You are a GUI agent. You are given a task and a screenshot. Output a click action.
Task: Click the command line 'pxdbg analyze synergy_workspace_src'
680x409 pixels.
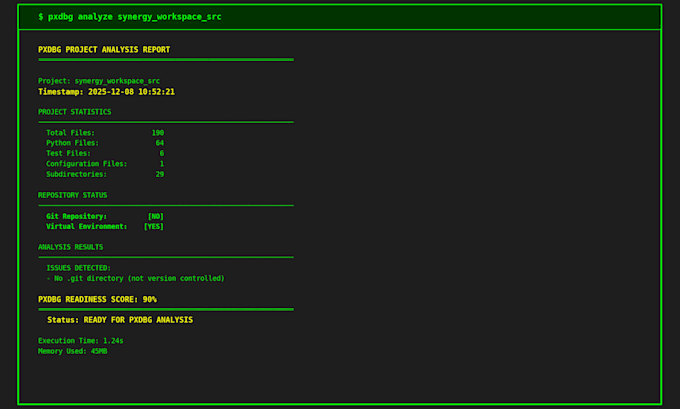pos(134,17)
